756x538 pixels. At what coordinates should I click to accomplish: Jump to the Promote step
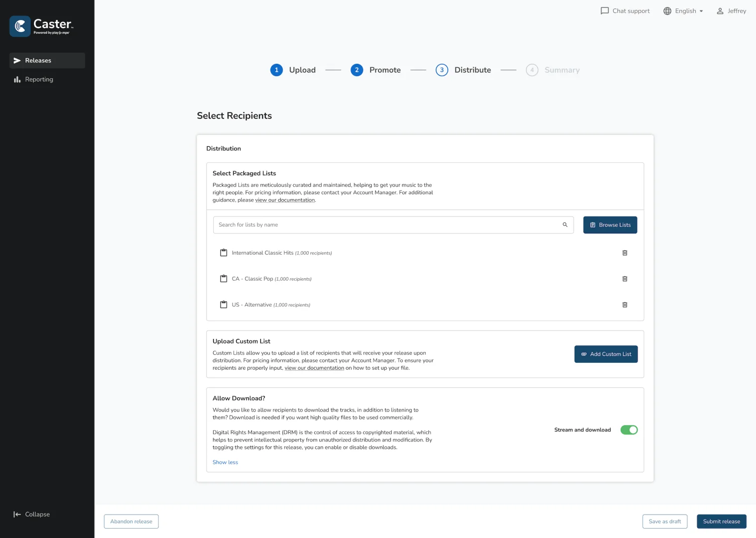point(376,70)
